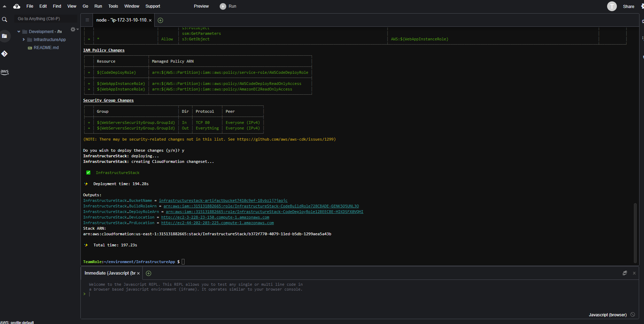Collapse the Development root folder
This screenshot has width=644, height=324.
(x=19, y=32)
